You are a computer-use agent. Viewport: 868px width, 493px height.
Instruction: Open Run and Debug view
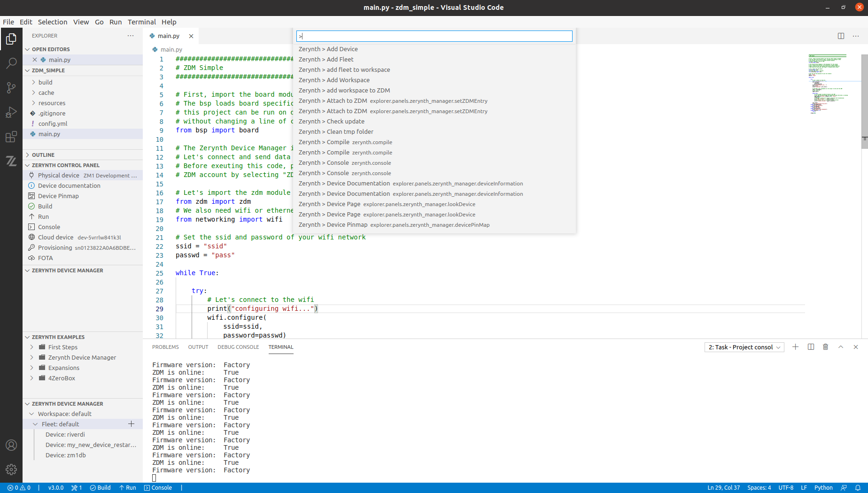11,112
